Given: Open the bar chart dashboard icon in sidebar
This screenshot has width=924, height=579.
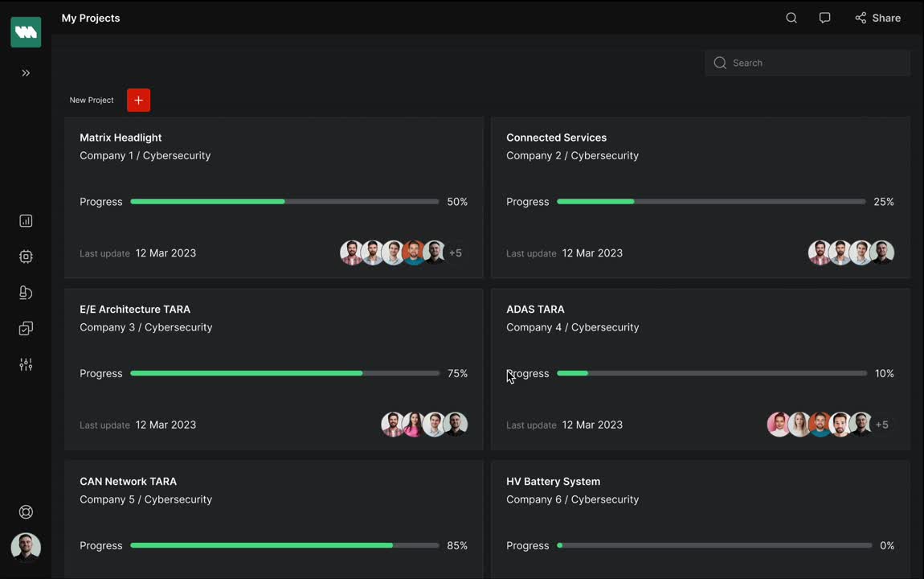Looking at the screenshot, I should [x=26, y=220].
